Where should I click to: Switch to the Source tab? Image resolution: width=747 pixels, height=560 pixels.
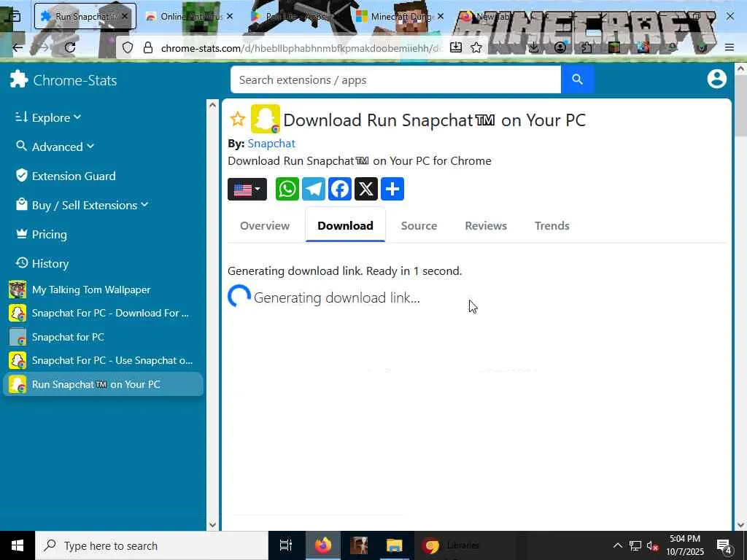tap(419, 226)
